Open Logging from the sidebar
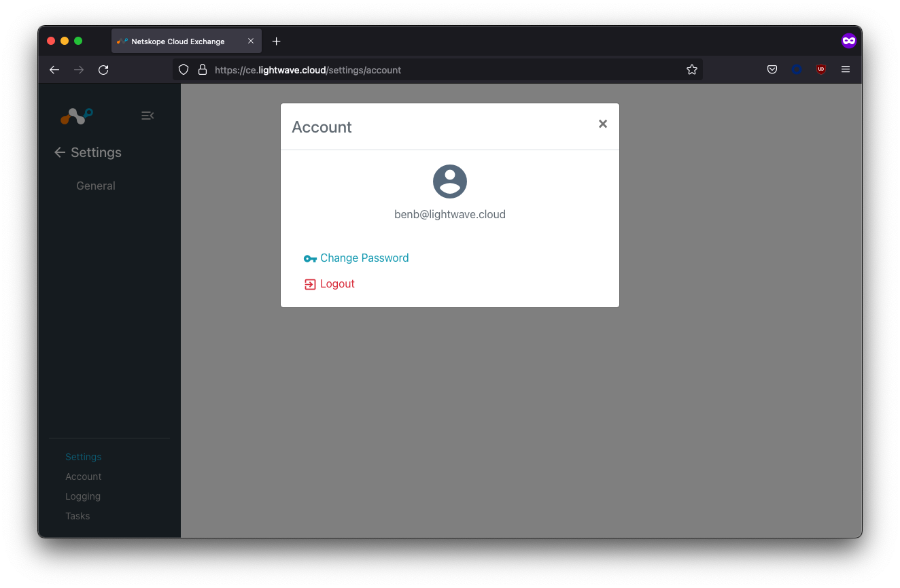 [83, 496]
